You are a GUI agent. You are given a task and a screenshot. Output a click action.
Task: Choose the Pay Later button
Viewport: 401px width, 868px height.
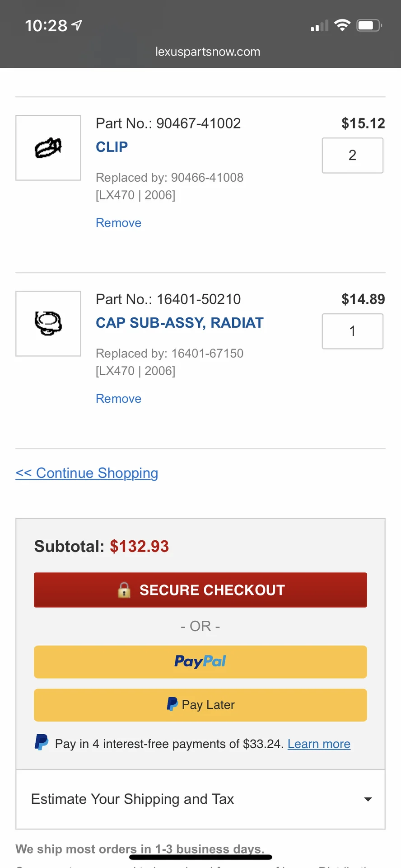pyautogui.click(x=200, y=705)
